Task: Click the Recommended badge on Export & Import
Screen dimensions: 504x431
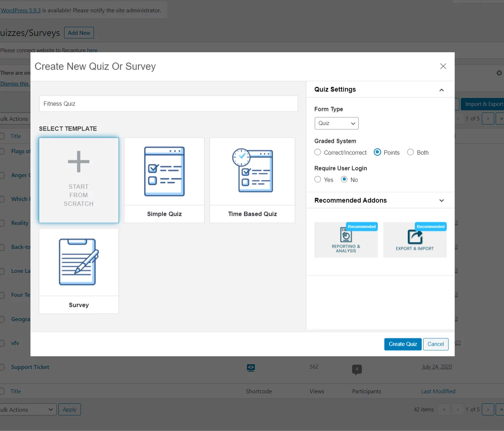Action: pyautogui.click(x=431, y=227)
